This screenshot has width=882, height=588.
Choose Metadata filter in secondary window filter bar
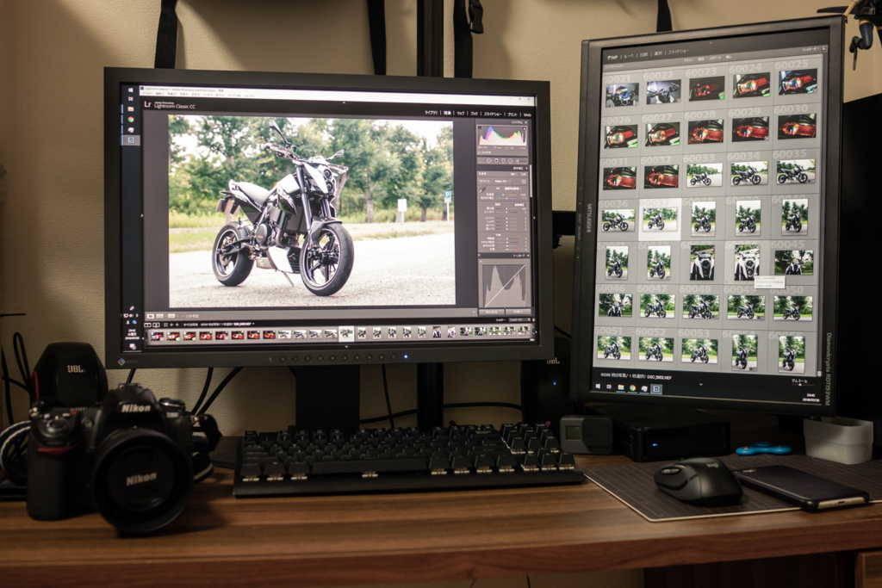pos(715,58)
